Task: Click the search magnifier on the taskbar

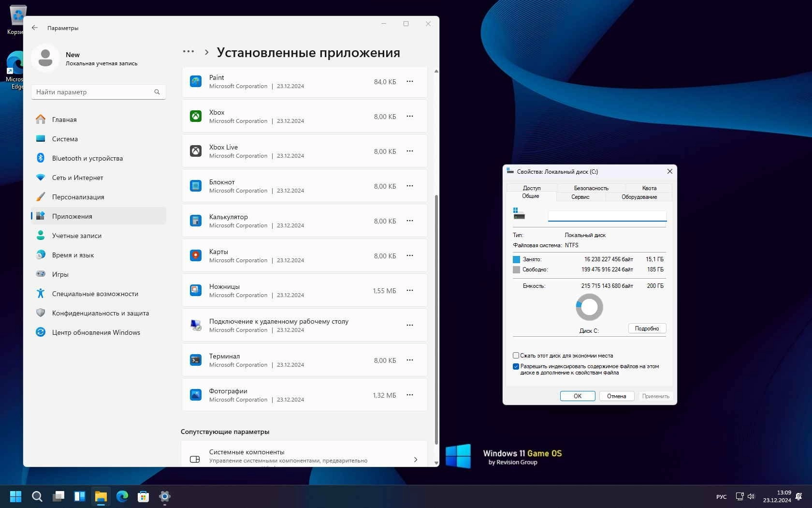Action: 37,496
